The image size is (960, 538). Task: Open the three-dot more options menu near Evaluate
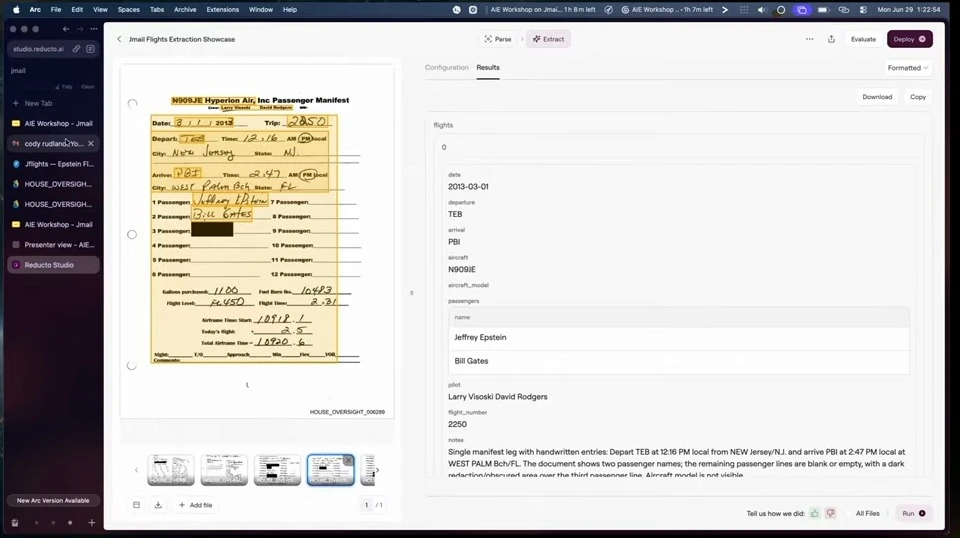coord(809,39)
